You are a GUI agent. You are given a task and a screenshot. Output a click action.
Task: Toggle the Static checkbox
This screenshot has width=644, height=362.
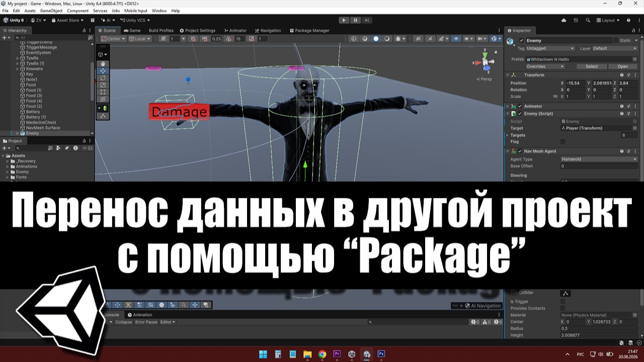[616, 40]
